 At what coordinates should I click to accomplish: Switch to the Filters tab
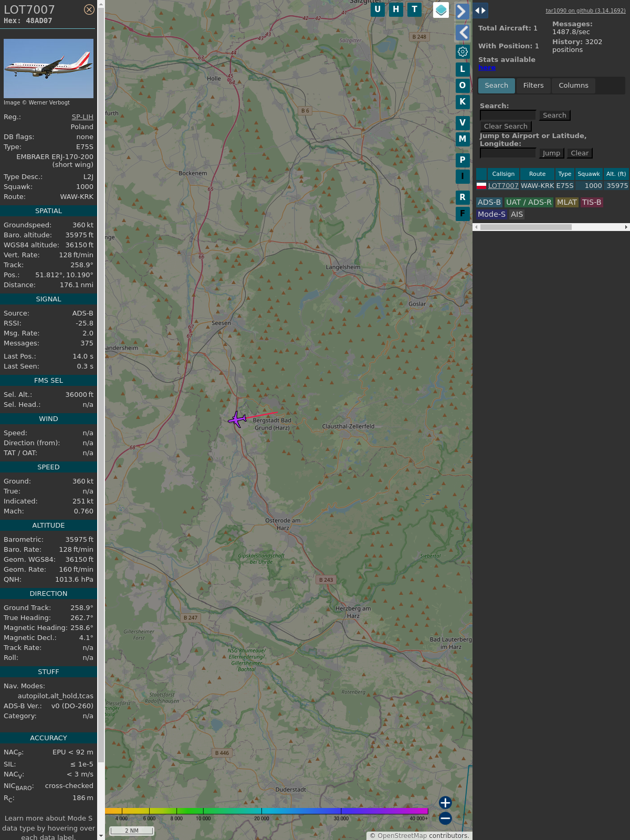[x=533, y=86]
